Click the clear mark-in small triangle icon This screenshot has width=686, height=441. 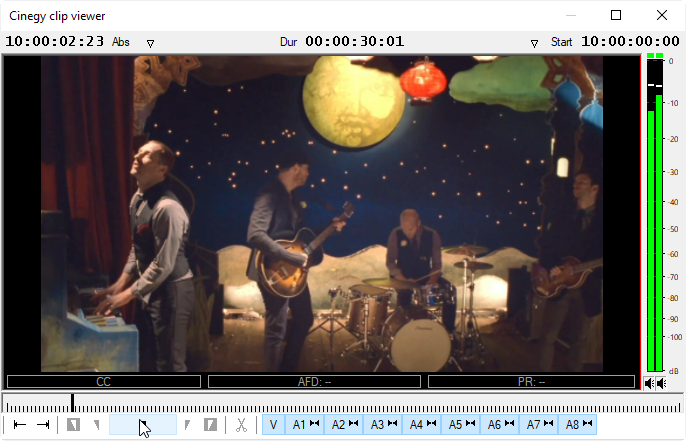click(x=97, y=425)
